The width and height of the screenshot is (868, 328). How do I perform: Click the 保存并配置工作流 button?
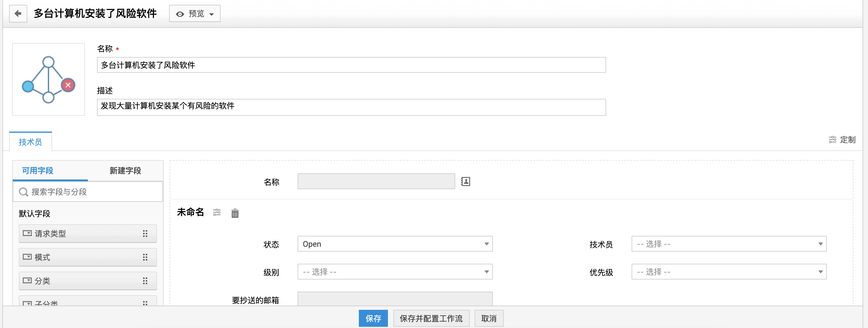pyautogui.click(x=431, y=317)
